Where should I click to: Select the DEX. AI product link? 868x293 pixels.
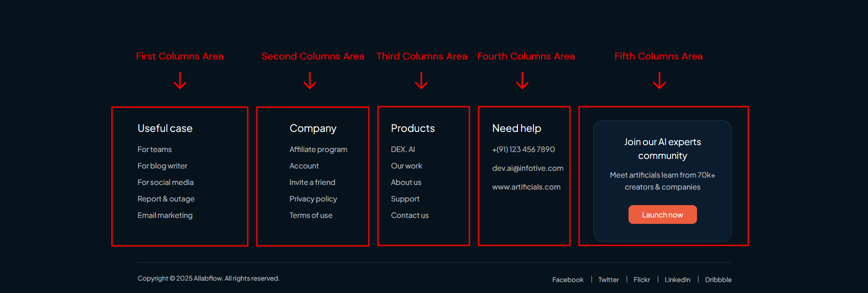tap(403, 149)
